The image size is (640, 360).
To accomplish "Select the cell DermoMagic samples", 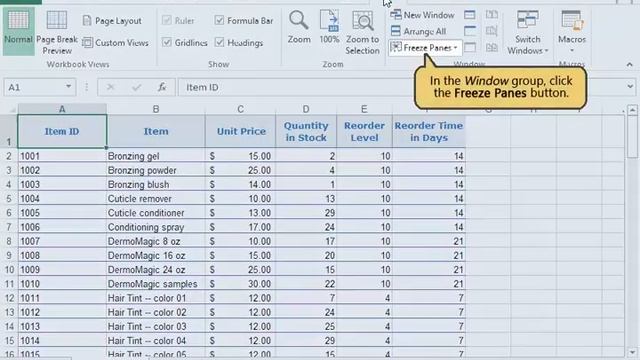I will click(x=156, y=284).
